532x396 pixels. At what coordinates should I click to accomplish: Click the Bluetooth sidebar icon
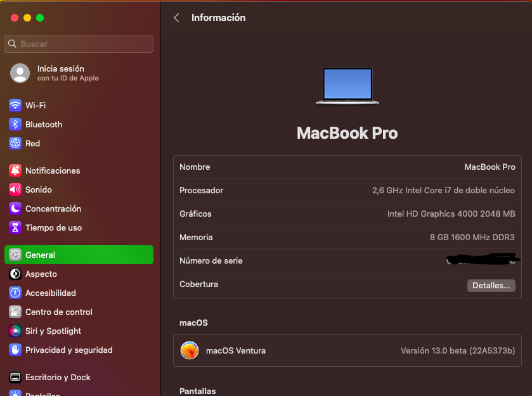[15, 124]
